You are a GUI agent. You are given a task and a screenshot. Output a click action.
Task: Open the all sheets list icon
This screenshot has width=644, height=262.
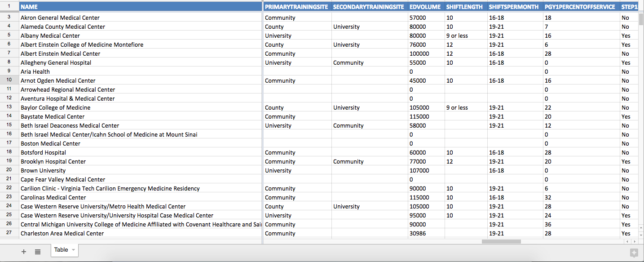tap(38, 252)
